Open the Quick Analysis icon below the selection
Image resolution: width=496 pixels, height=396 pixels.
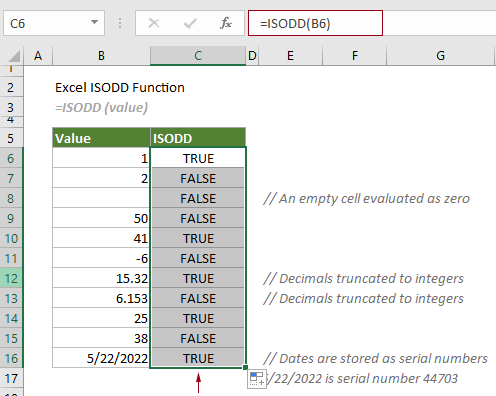click(257, 379)
